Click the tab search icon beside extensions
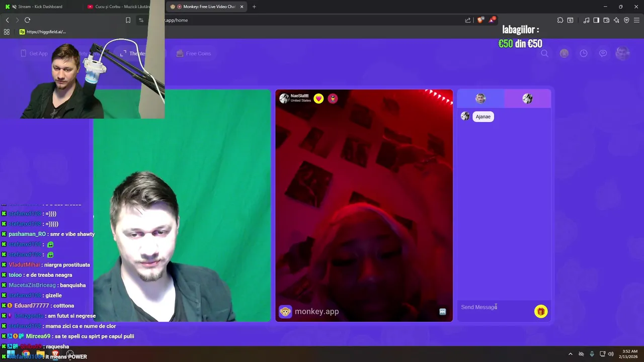The image size is (644, 362). click(570, 20)
